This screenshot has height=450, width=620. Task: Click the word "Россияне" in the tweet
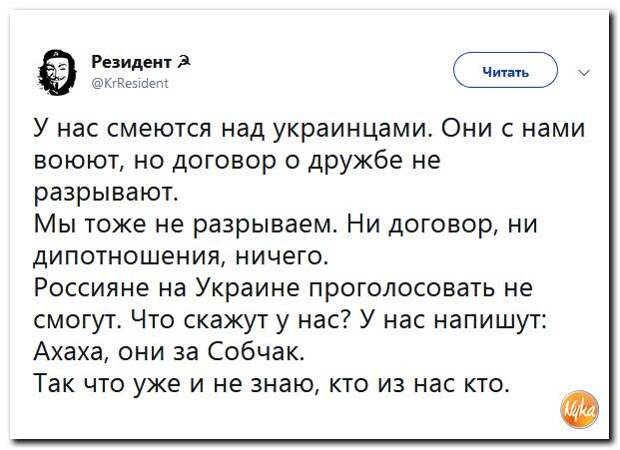pos(89,288)
